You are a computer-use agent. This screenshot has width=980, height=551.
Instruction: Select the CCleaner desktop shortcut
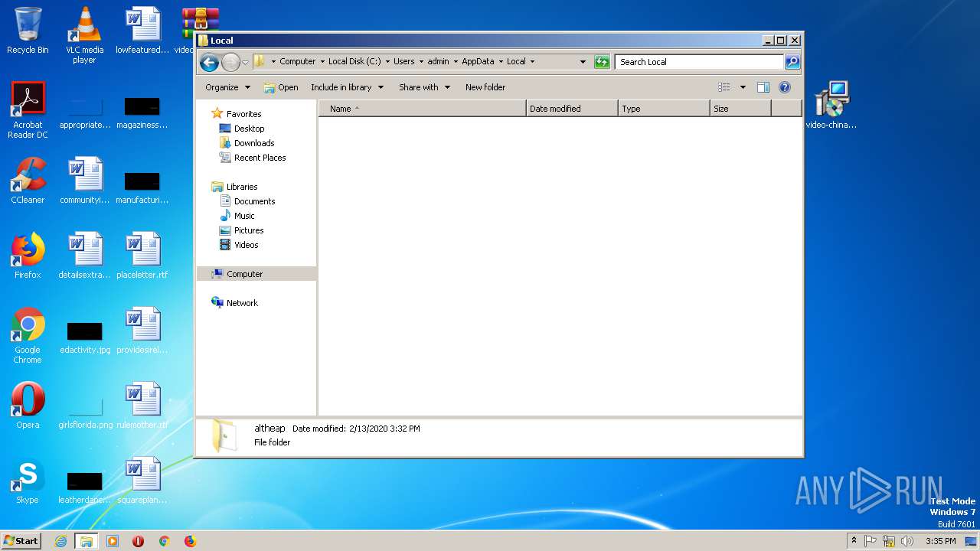pyautogui.click(x=28, y=181)
